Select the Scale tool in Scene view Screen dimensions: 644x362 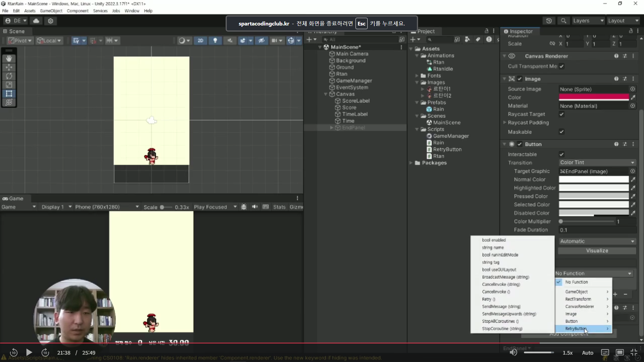coord(9,85)
